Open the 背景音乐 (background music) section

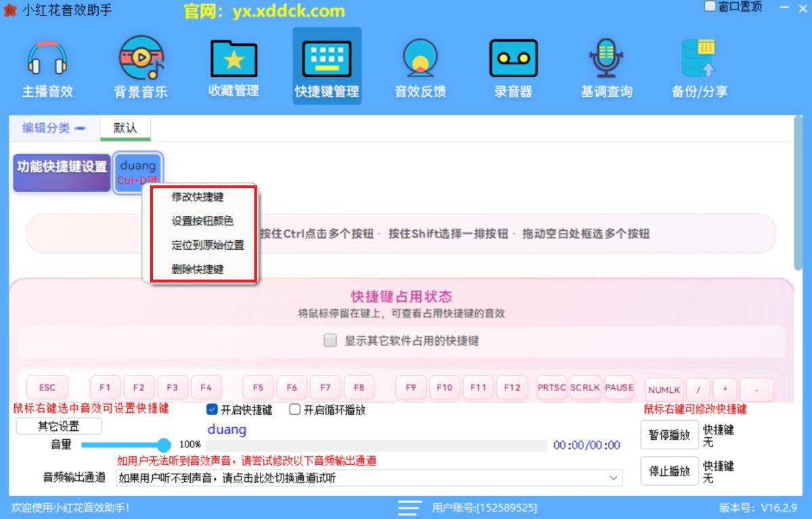point(140,66)
